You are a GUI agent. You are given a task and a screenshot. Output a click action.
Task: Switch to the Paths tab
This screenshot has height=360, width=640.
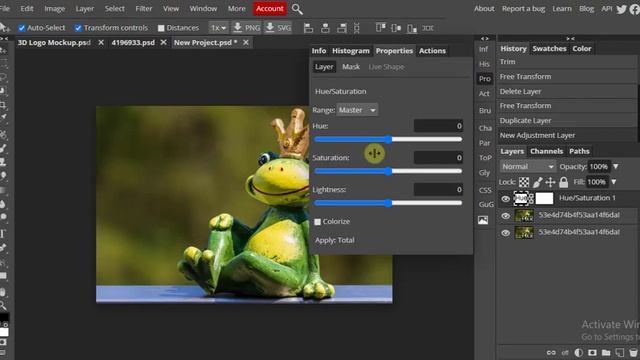click(x=579, y=151)
